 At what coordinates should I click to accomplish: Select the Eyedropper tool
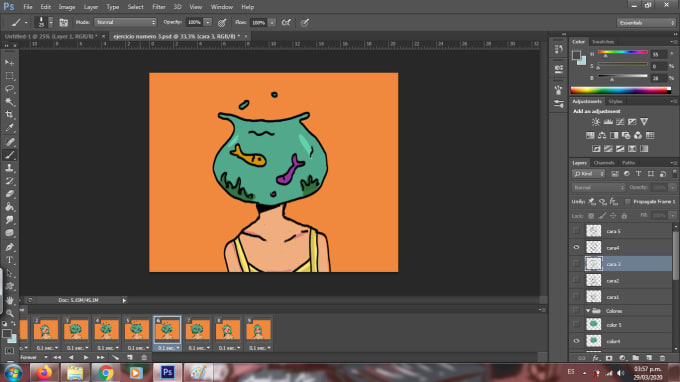pyautogui.click(x=10, y=128)
